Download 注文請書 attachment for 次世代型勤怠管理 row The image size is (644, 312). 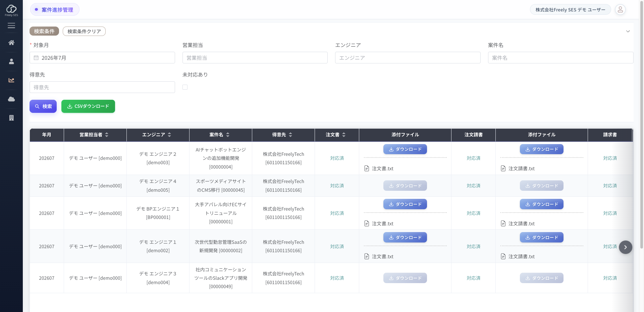(x=542, y=237)
